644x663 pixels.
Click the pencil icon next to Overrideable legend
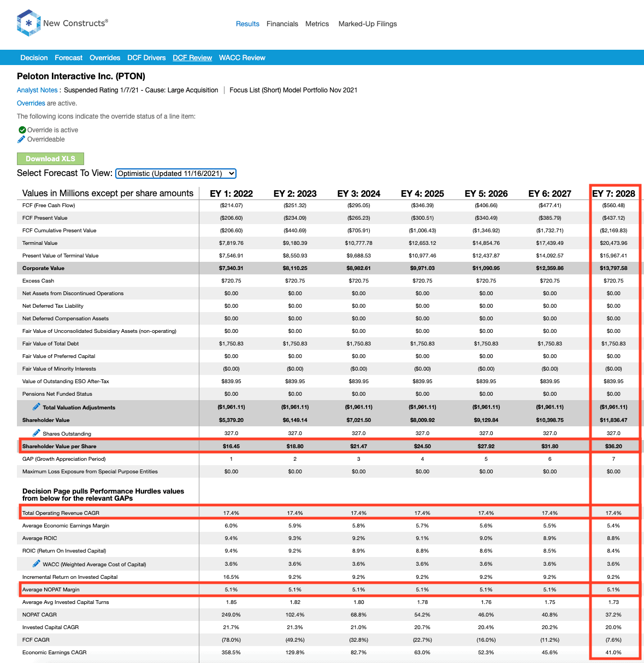coord(21,139)
